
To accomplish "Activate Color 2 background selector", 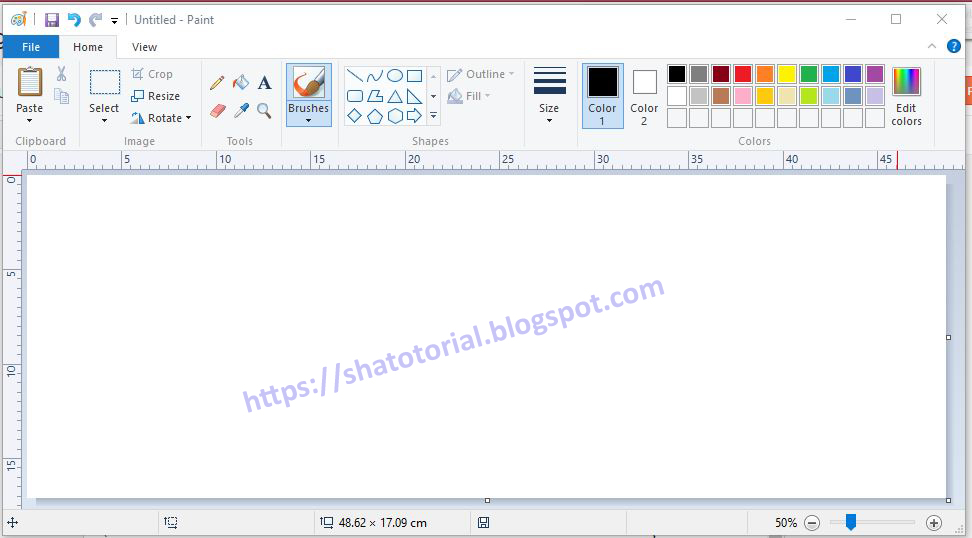I will (x=644, y=95).
